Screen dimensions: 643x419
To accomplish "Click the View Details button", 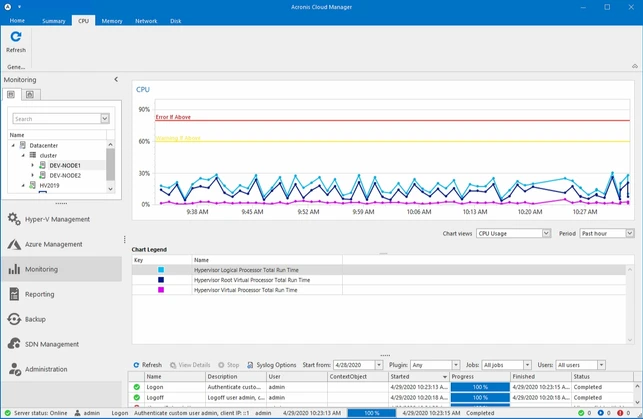I will click(x=190, y=365).
